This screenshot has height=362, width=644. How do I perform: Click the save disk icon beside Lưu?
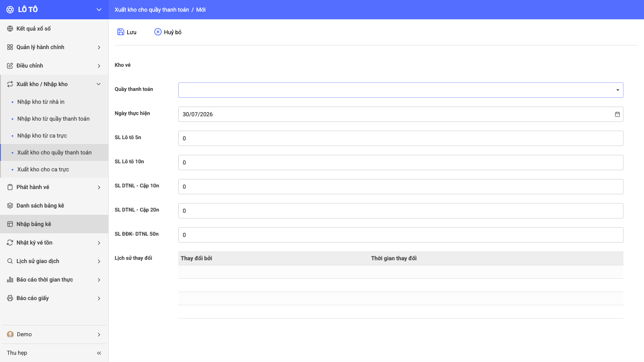[120, 32]
